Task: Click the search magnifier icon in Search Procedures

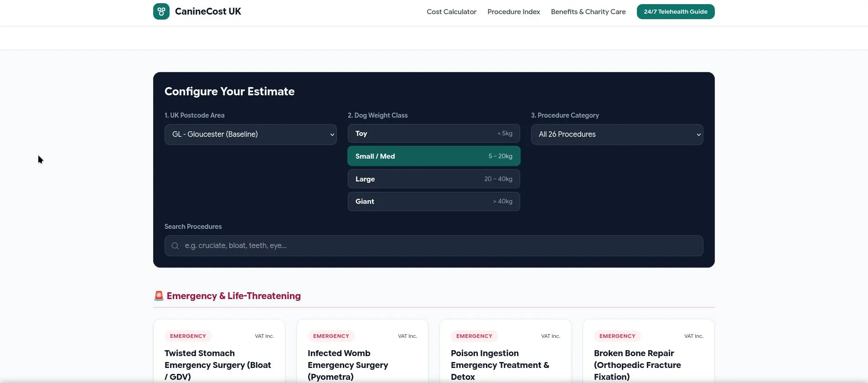Action: tap(175, 246)
